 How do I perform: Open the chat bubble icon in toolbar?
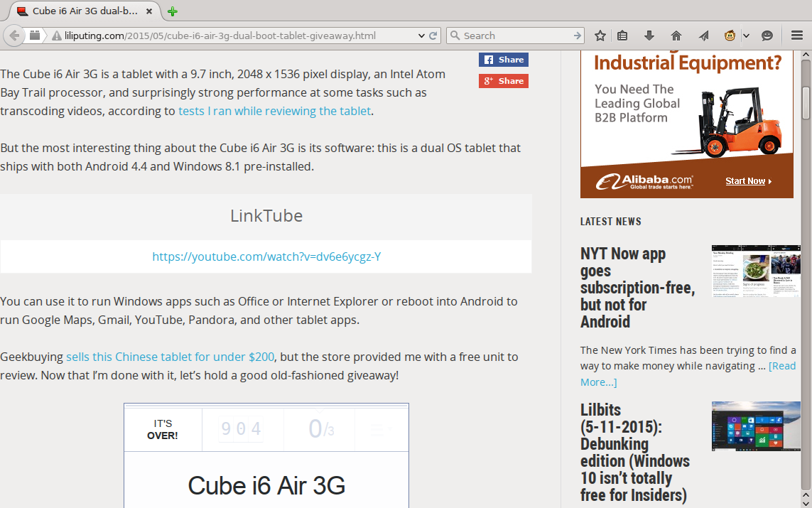point(767,36)
